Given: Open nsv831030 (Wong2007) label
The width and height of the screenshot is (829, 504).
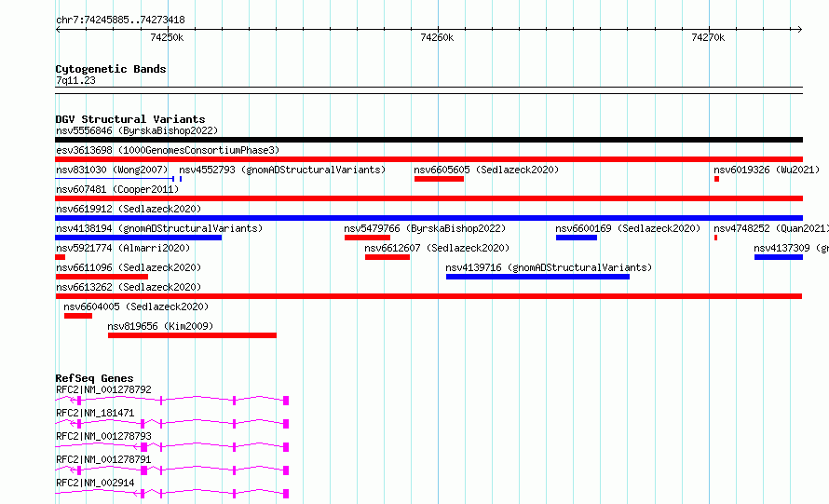Looking at the screenshot, I should pos(112,170).
